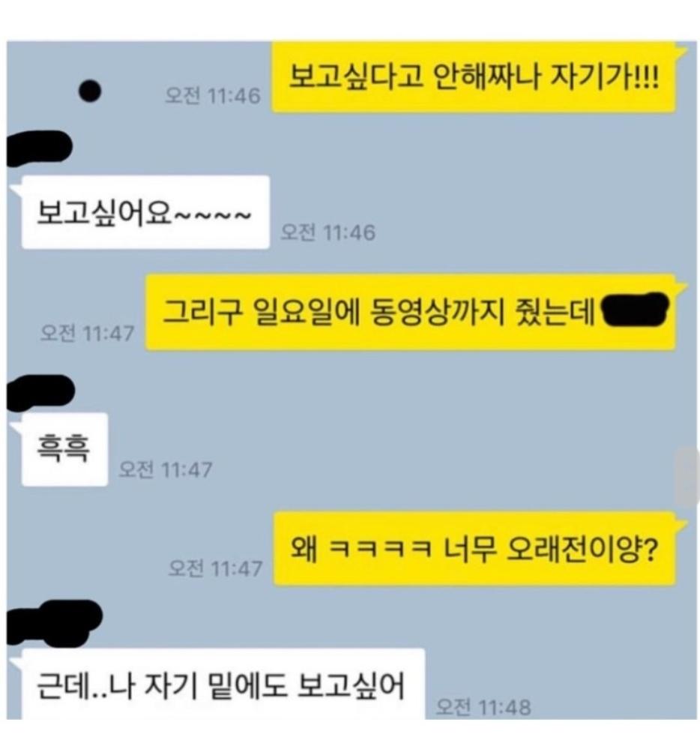The width and height of the screenshot is (700, 755).
Task: Tap the redacted sender name above 보고싶어요~~~~
Action: click(38, 148)
